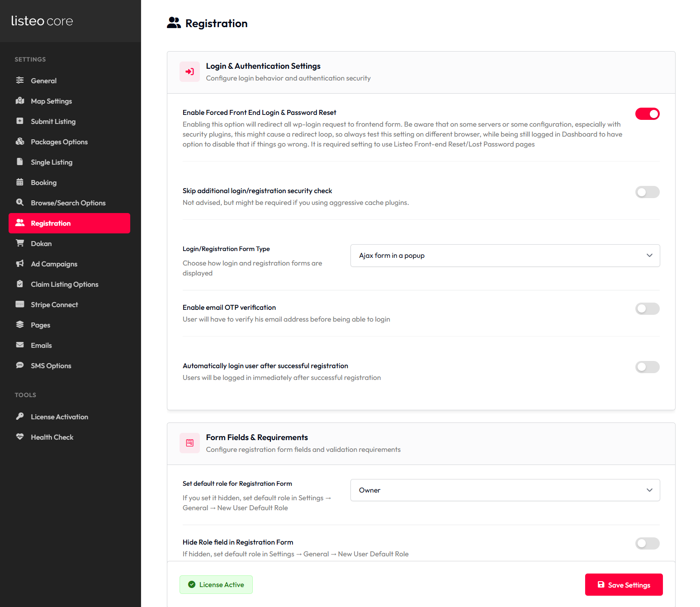Turn on Hide Role field toggle
Image resolution: width=700 pixels, height=607 pixels.
[x=647, y=544]
